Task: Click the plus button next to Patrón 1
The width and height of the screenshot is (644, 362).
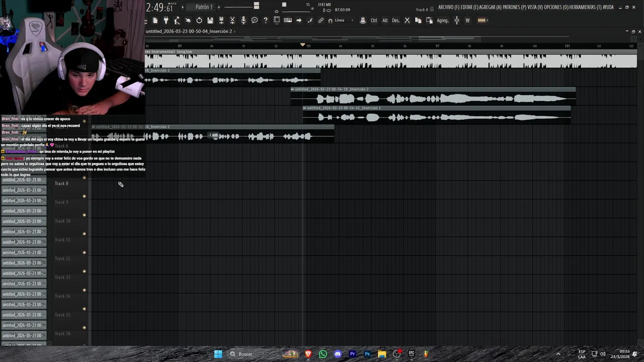Action: [219, 7]
